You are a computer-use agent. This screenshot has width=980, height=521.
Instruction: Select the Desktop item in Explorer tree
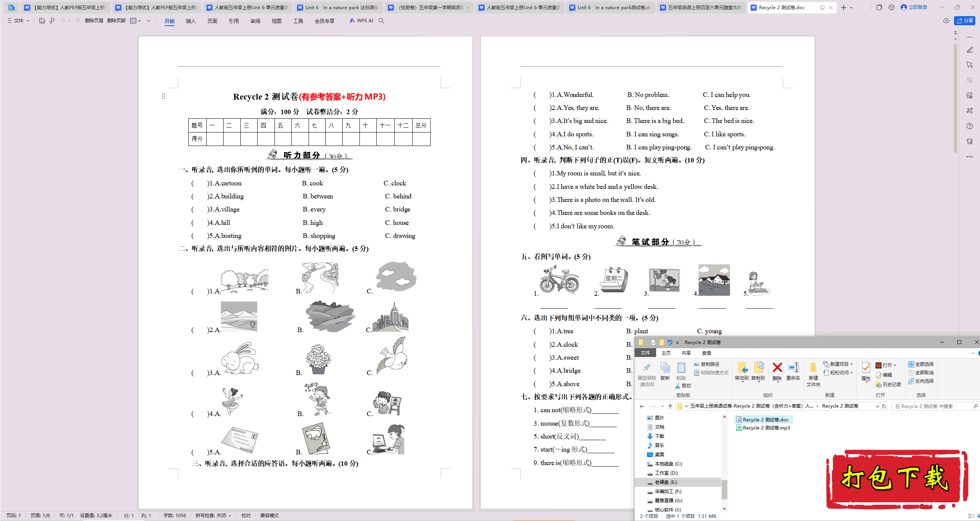tap(655, 455)
